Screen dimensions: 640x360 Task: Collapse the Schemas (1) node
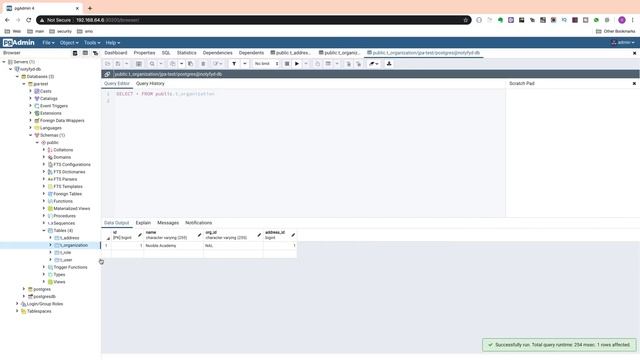click(x=31, y=135)
